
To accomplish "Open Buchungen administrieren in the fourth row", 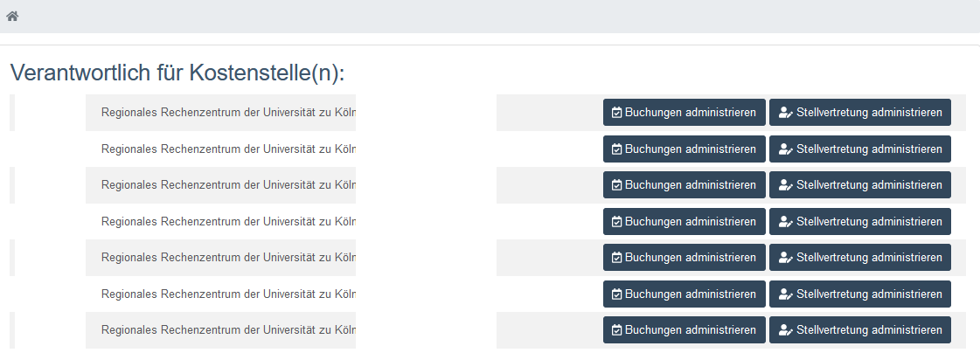I will [684, 221].
